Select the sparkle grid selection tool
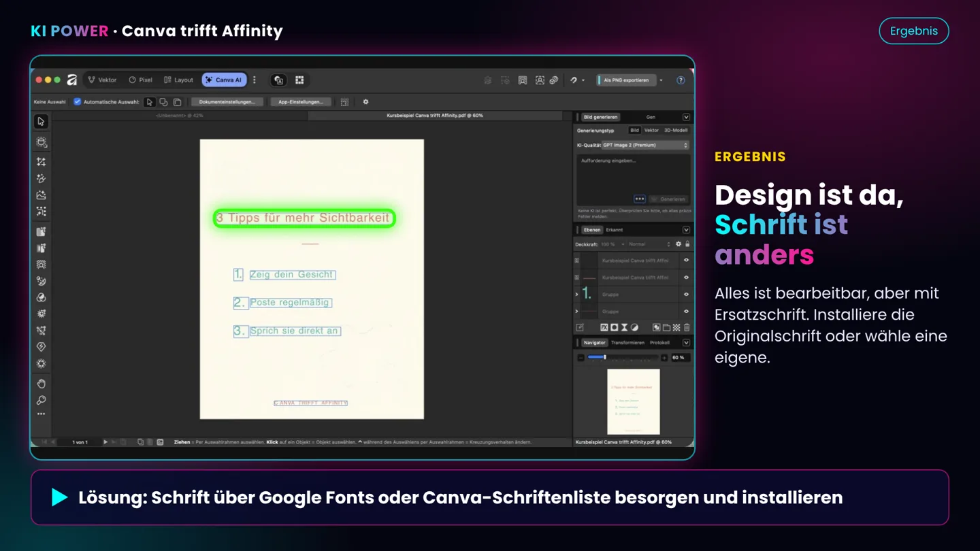Image resolution: width=980 pixels, height=551 pixels. (x=41, y=212)
